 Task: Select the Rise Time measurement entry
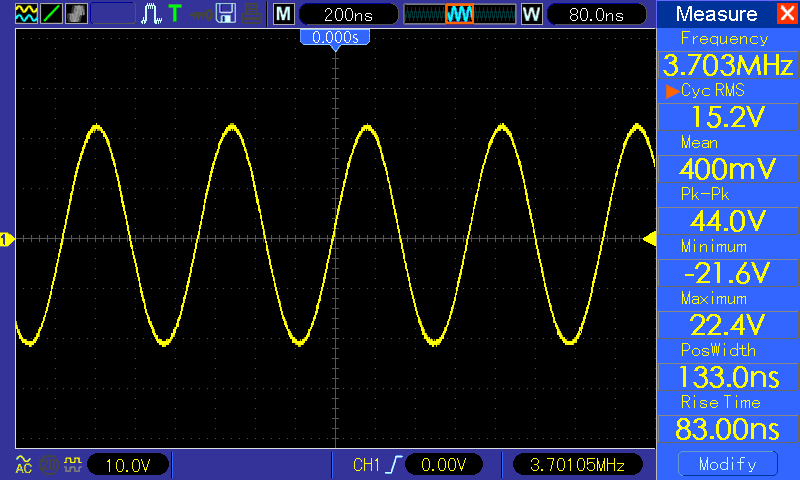click(728, 429)
